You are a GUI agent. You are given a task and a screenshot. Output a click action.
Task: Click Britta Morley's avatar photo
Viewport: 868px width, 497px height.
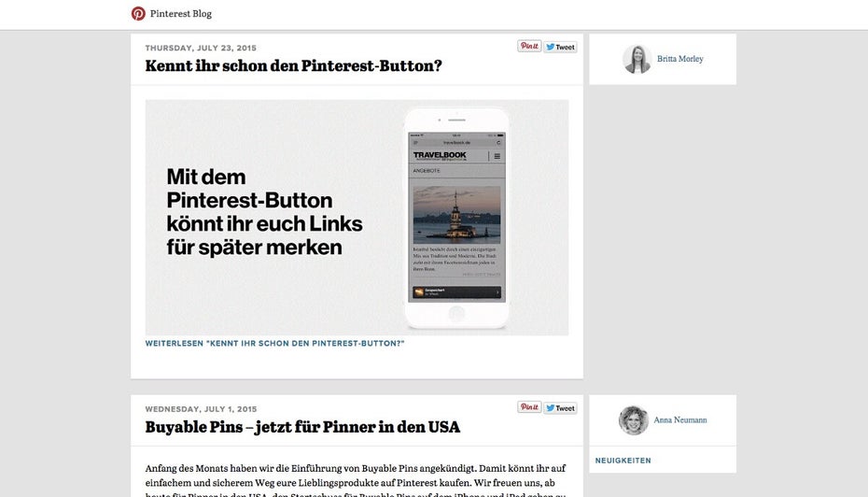pos(637,59)
